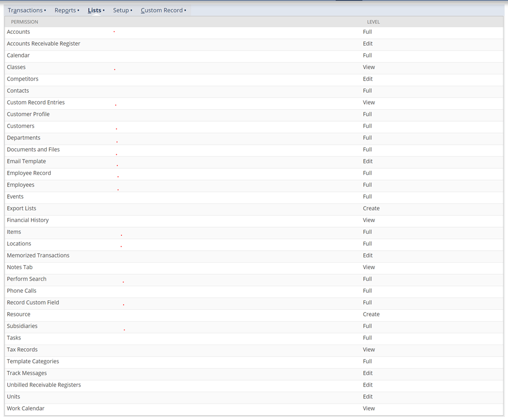The width and height of the screenshot is (508, 420).
Task: Click the Edit level for Units
Action: pos(368,397)
